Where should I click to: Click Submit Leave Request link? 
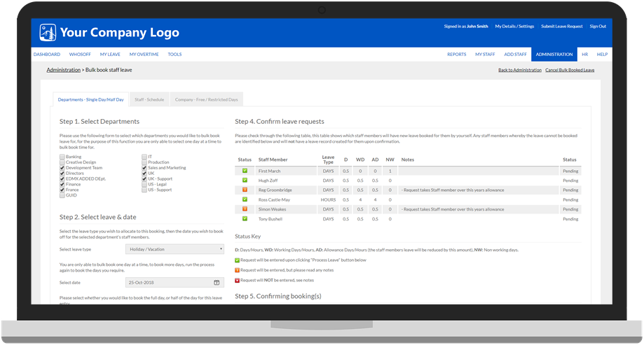[x=562, y=27]
